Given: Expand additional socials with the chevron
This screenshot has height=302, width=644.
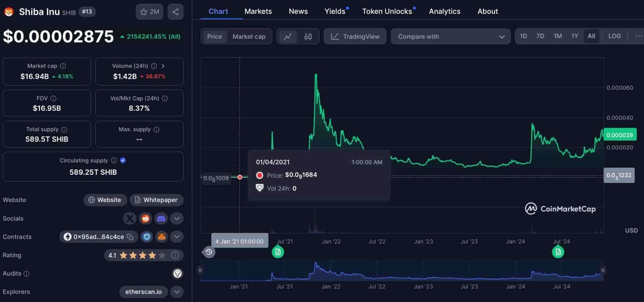Looking at the screenshot, I should coord(176,218).
